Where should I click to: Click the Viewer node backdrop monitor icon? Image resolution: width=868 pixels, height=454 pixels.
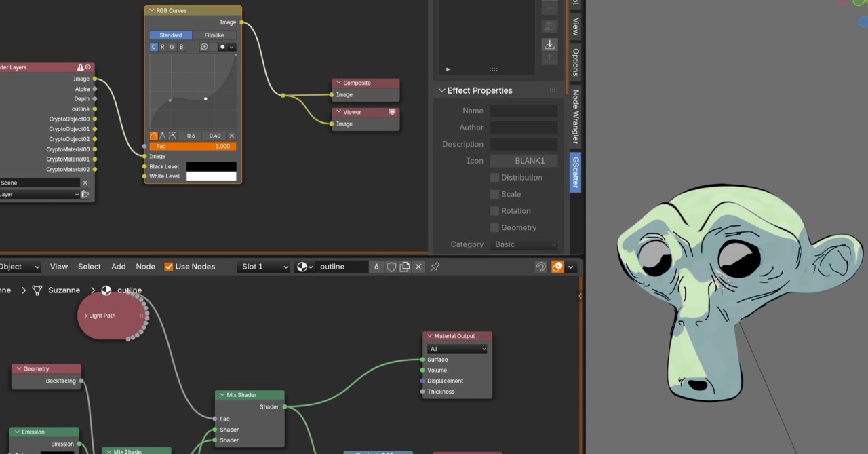392,112
